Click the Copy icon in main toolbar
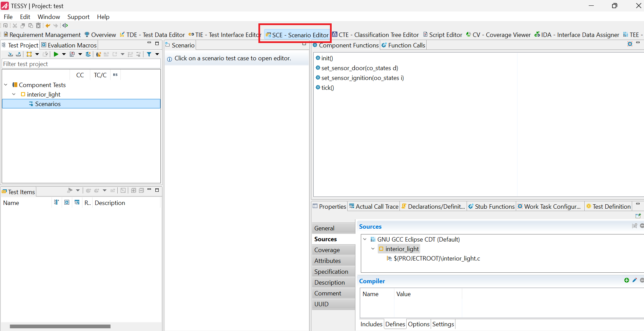 coord(23,25)
